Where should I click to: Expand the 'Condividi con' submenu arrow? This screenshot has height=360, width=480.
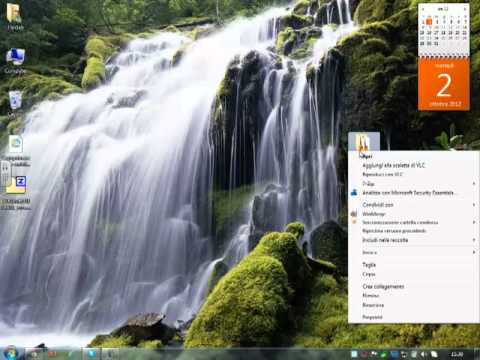pos(474,205)
